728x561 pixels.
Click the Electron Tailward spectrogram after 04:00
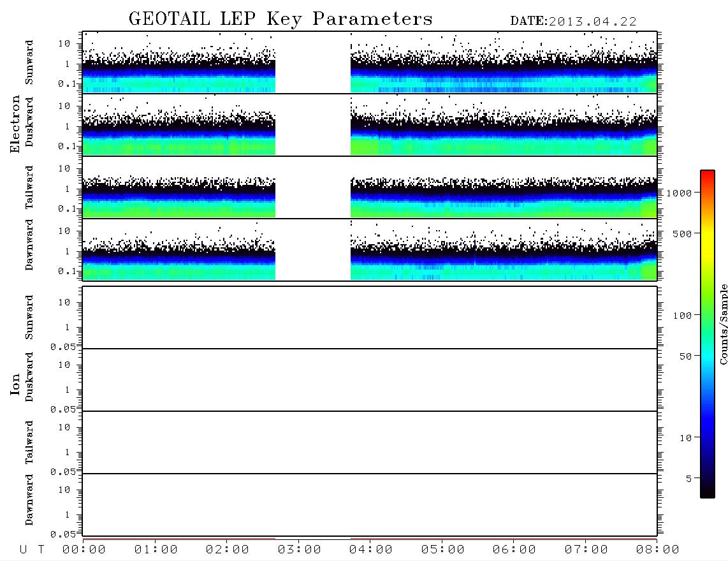pyautogui.click(x=504, y=187)
